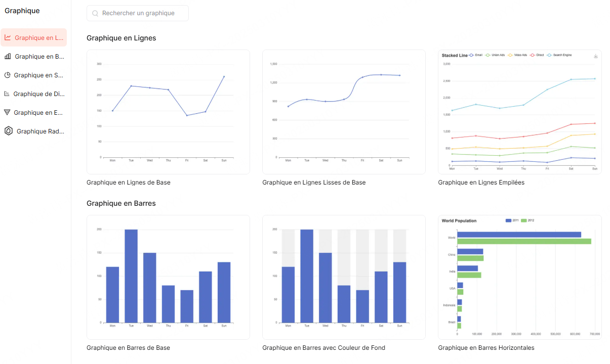Select the 'Graphique en B...' sidebar item
The width and height of the screenshot is (610, 364).
[39, 57]
